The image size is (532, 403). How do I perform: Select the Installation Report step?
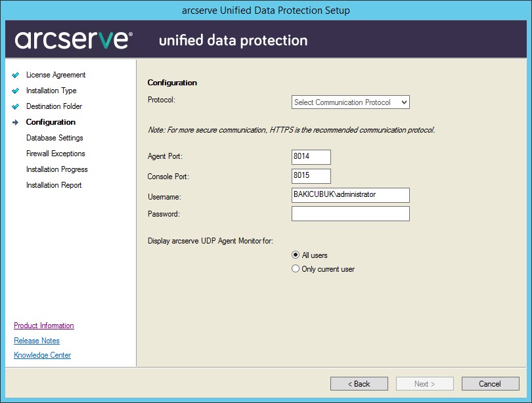pyautogui.click(x=54, y=185)
